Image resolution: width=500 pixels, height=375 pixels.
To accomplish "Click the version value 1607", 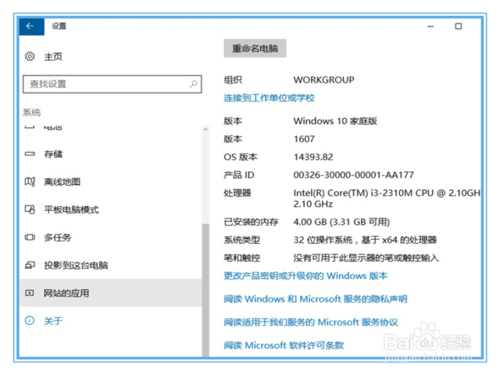I will pyautogui.click(x=304, y=139).
